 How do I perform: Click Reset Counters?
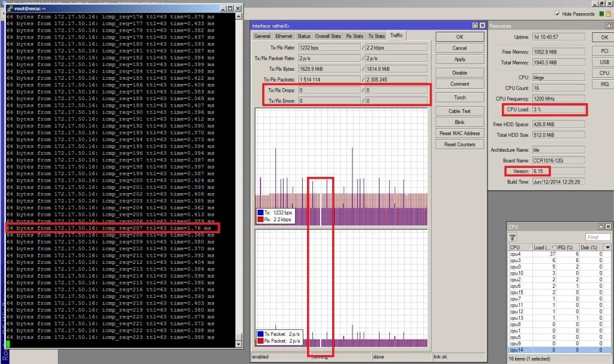click(460, 145)
